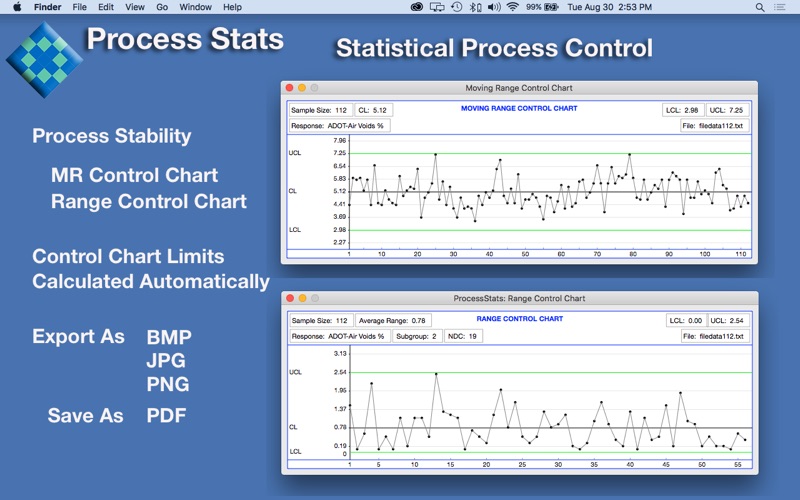This screenshot has height=500, width=800.
Task: Click the UCL: 2.54 field
Action: tap(728, 320)
